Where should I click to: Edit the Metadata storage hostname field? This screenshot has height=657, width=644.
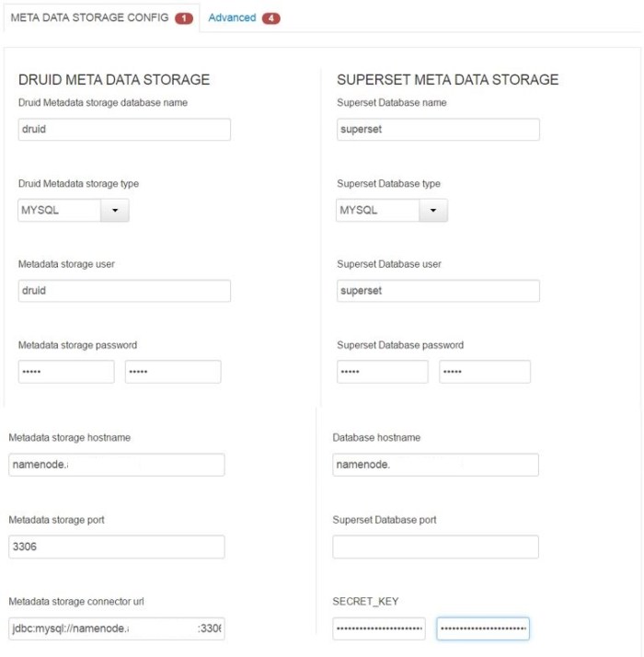coord(117,465)
